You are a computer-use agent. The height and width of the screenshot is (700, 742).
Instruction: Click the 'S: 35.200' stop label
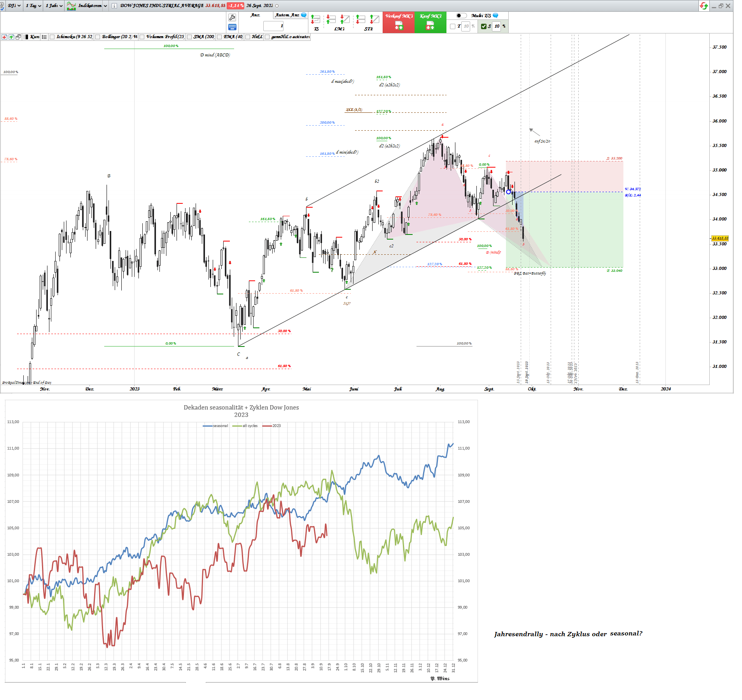pyautogui.click(x=614, y=158)
